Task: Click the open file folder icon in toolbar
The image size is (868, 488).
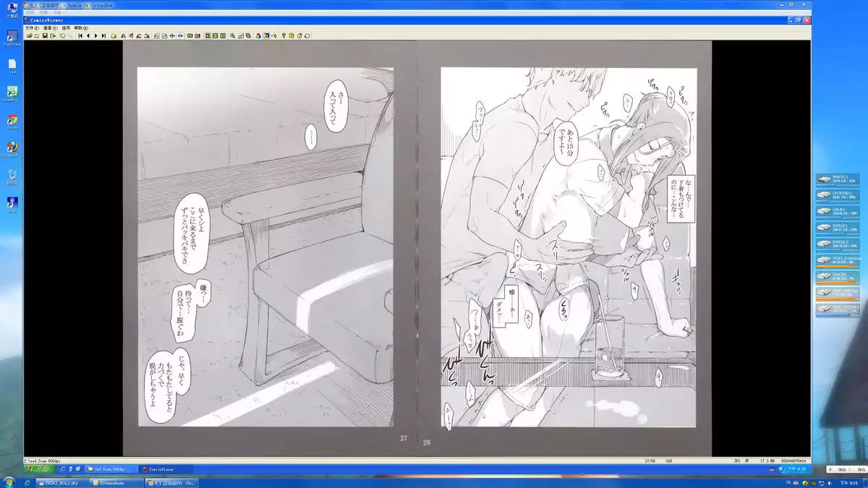Action: click(x=28, y=35)
